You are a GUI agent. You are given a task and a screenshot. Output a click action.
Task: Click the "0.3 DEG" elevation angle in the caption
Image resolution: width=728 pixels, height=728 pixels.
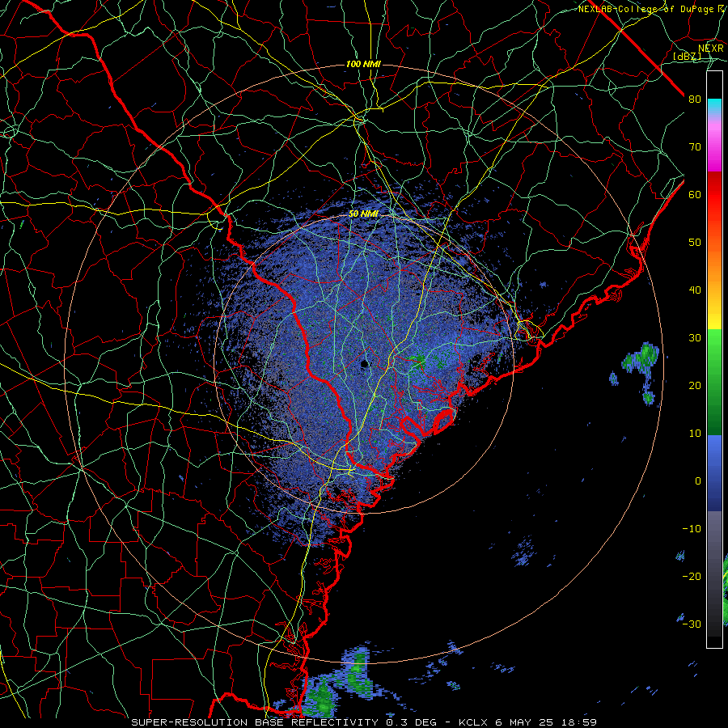(412, 722)
